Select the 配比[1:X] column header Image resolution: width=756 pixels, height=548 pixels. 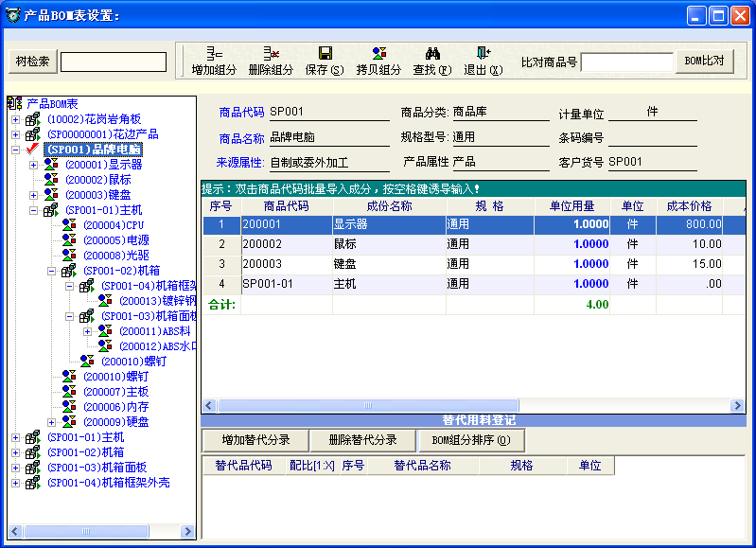click(312, 466)
